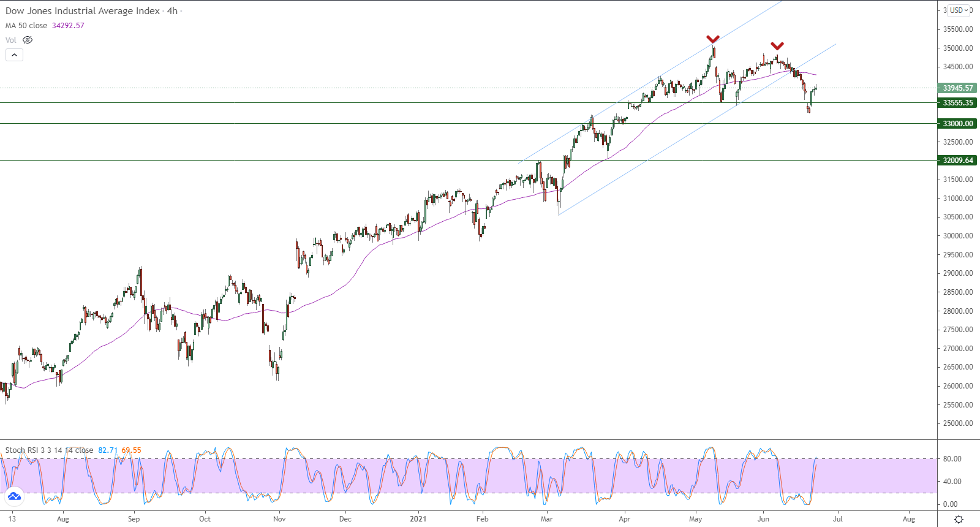Click the 25000.00 price axis label
This screenshot has height=527, width=980.
coord(958,423)
